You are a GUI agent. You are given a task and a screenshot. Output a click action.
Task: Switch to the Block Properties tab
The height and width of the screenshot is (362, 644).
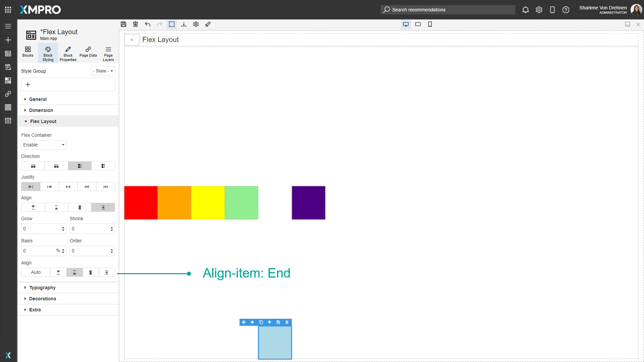click(x=68, y=53)
